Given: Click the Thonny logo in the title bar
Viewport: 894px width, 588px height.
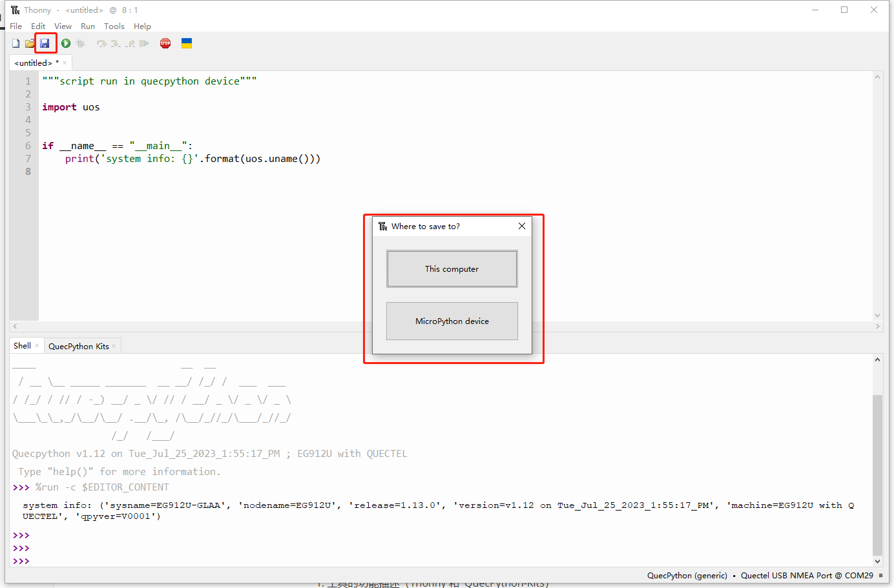Looking at the screenshot, I should click(16, 10).
